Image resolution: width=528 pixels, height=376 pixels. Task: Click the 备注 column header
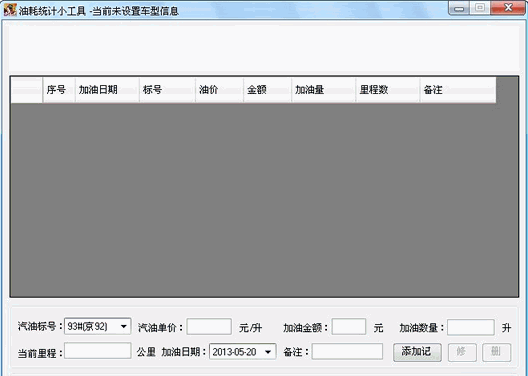click(458, 90)
